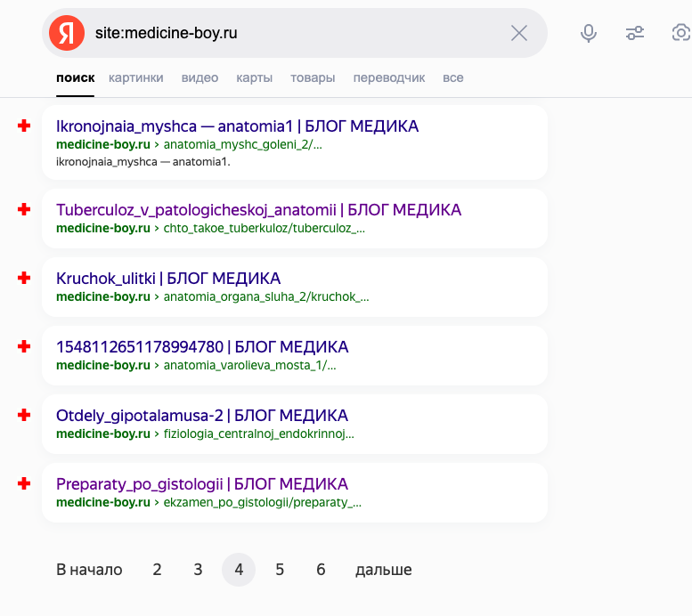Screen dimensions: 692x616
Task: Click into the search query field
Action: tap(296, 33)
